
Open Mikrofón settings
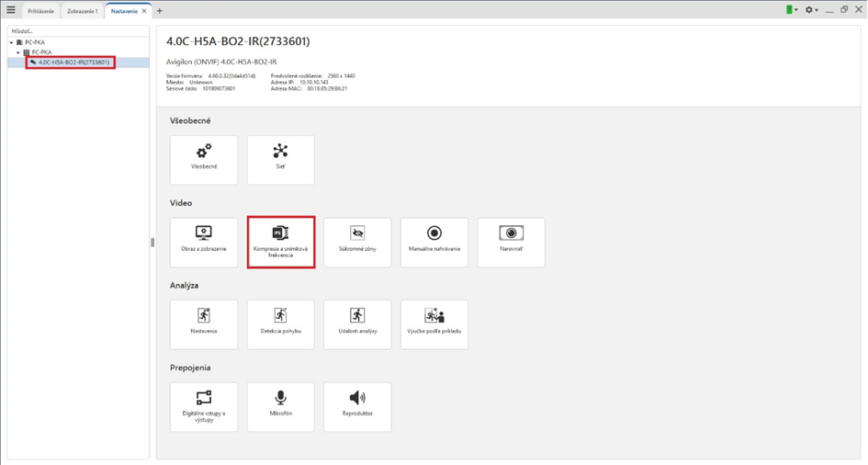pyautogui.click(x=280, y=407)
